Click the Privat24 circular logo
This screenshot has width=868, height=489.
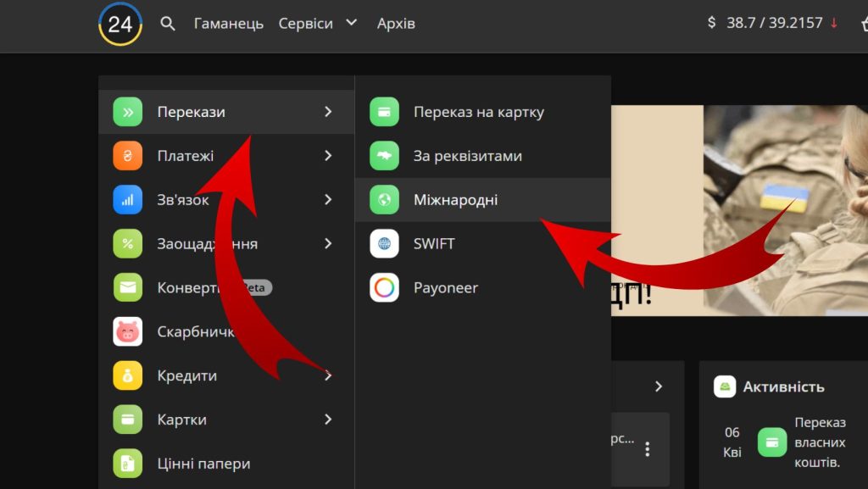(119, 25)
